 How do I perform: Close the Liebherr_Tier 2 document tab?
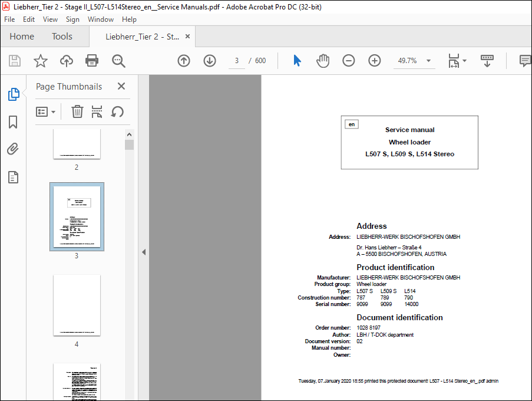coord(187,37)
